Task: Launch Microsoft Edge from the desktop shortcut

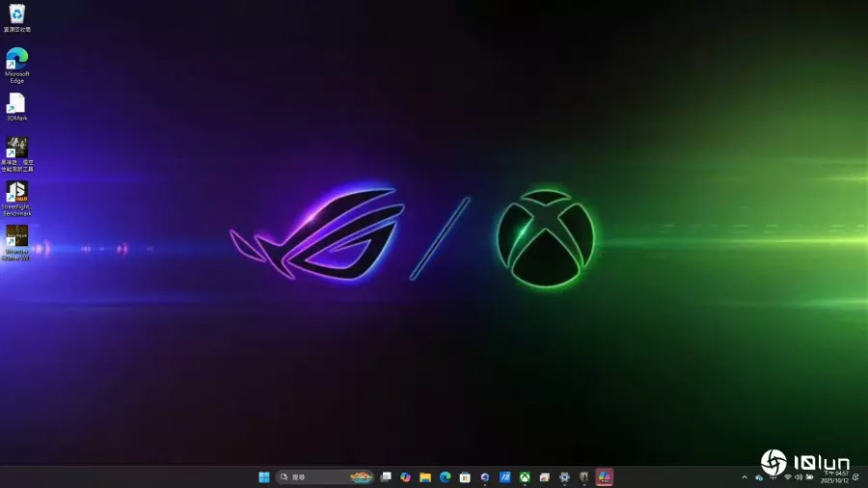Action: click(x=16, y=60)
